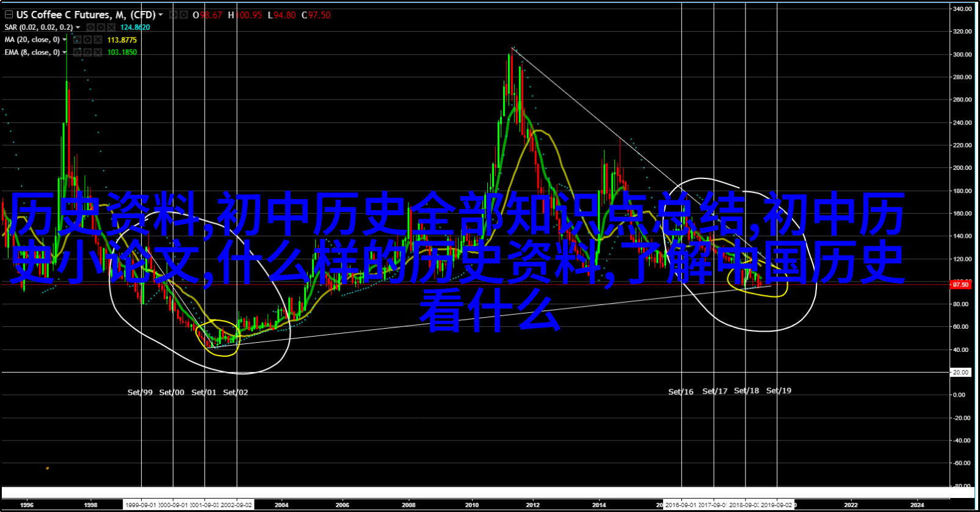Screen dimensions: 980x512
Task: Collapse the indicator legend with the minus box
Action: 8,14
